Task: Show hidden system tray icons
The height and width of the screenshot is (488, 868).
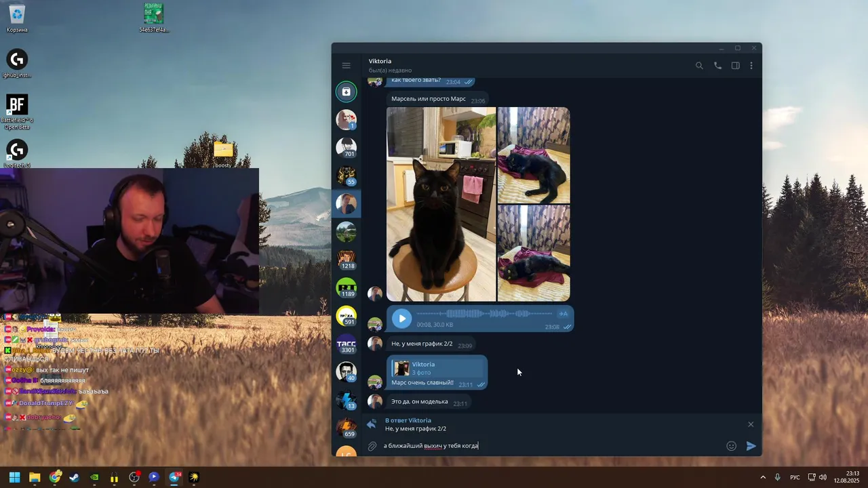Action: click(763, 477)
